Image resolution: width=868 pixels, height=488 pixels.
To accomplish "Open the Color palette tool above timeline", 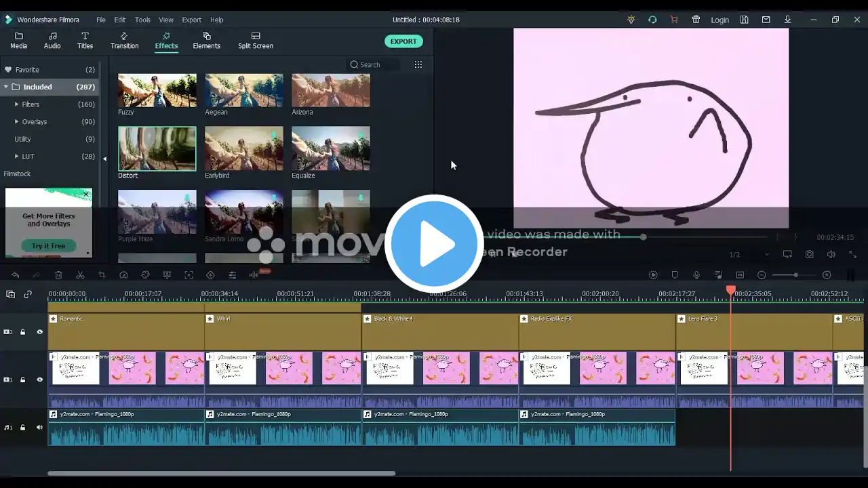I will point(145,275).
